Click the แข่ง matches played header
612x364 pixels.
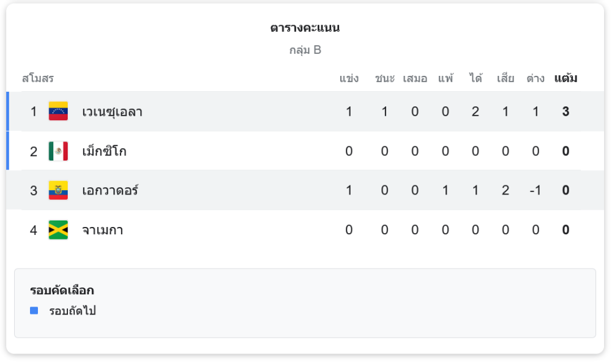point(349,78)
